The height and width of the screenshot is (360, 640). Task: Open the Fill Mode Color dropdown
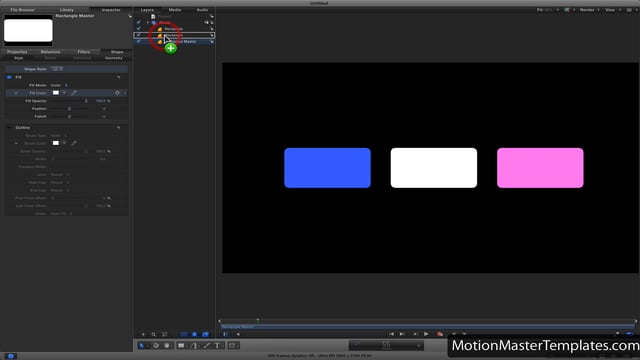coord(59,85)
